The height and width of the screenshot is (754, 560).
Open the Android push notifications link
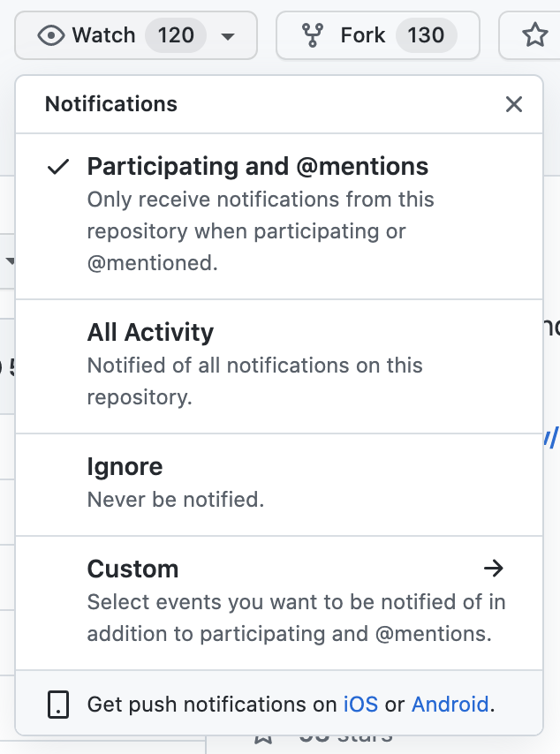click(450, 704)
